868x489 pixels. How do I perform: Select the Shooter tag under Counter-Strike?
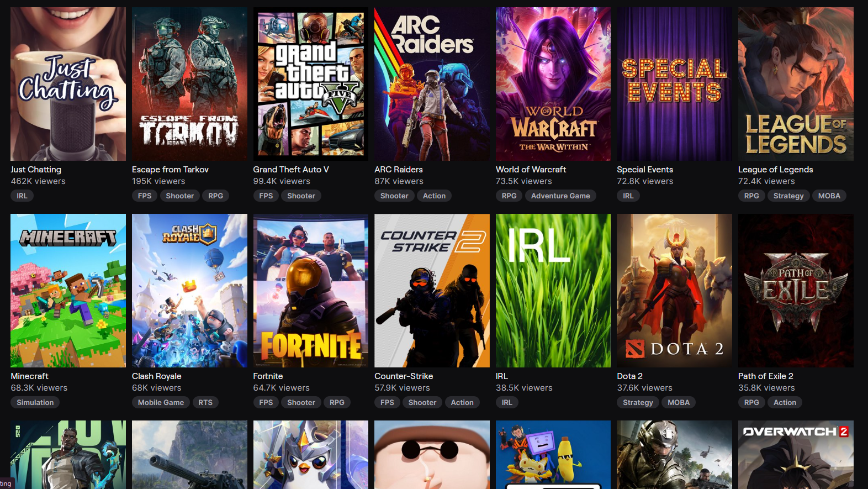[x=422, y=402]
